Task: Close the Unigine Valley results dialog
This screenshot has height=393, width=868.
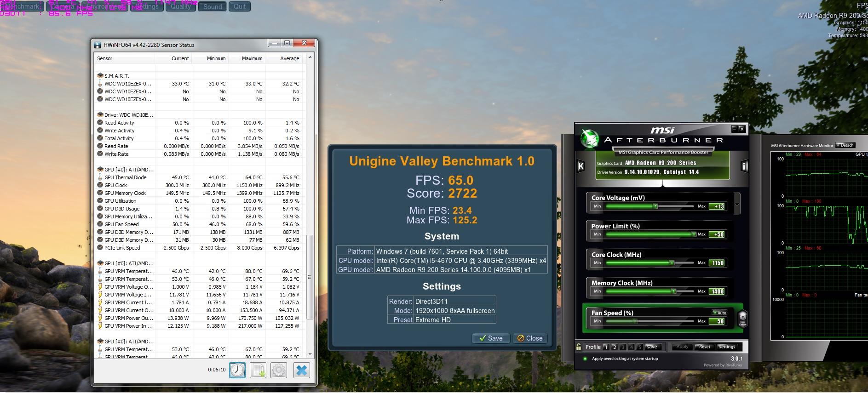Action: [x=530, y=338]
